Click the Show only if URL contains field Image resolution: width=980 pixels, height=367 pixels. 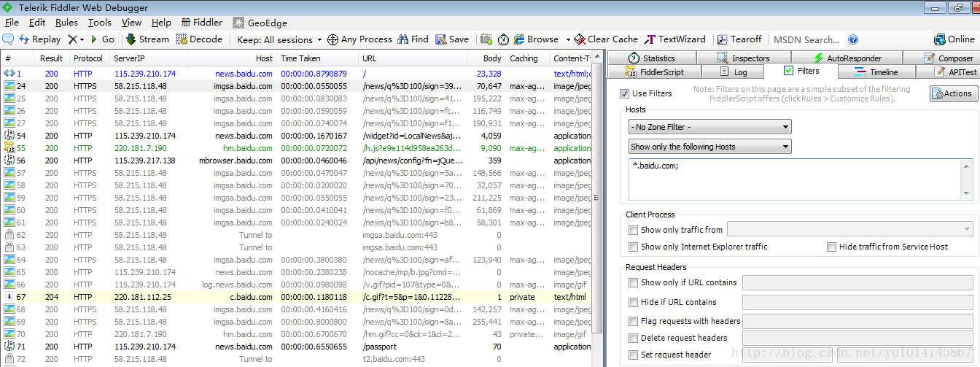point(857,282)
